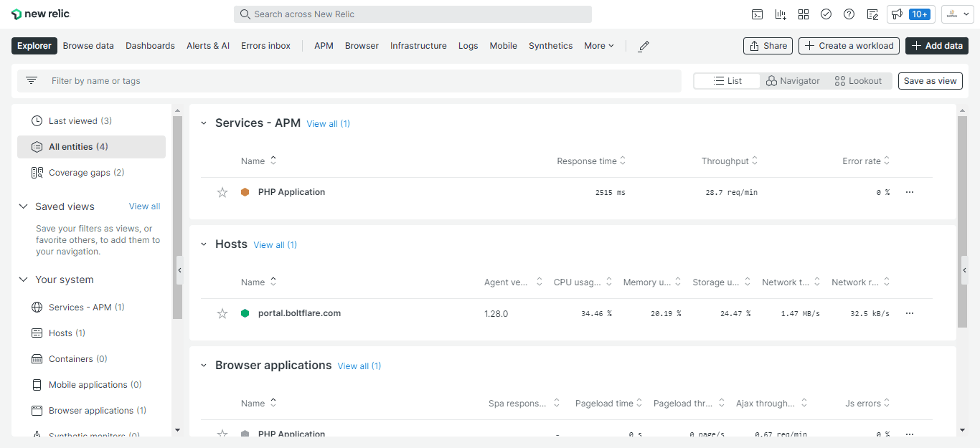
Task: Click Save as view
Action: tap(930, 81)
